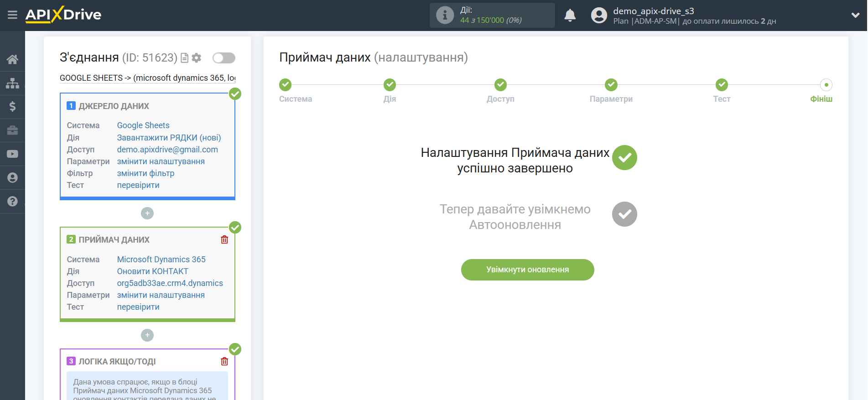This screenshot has width=868, height=400.
Task: Click the ДЖЕРЕЛО ДАНИХ block header
Action: 114,106
